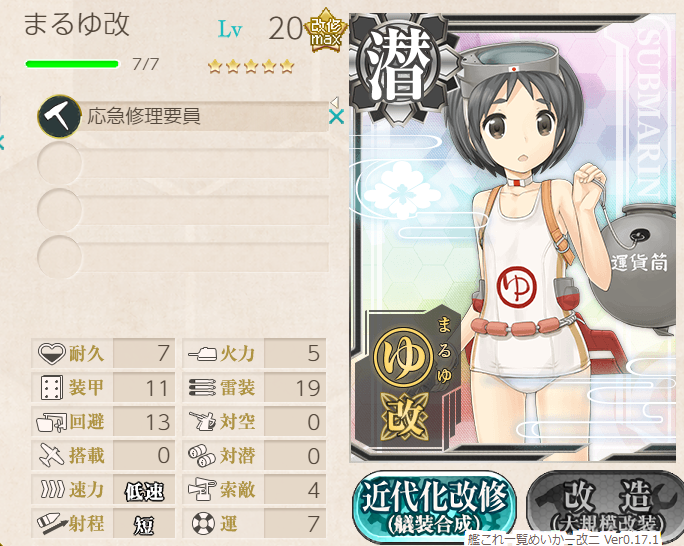Click the emergency repair personnel hammer icon
This screenshot has width=684, height=546.
pyautogui.click(x=59, y=116)
